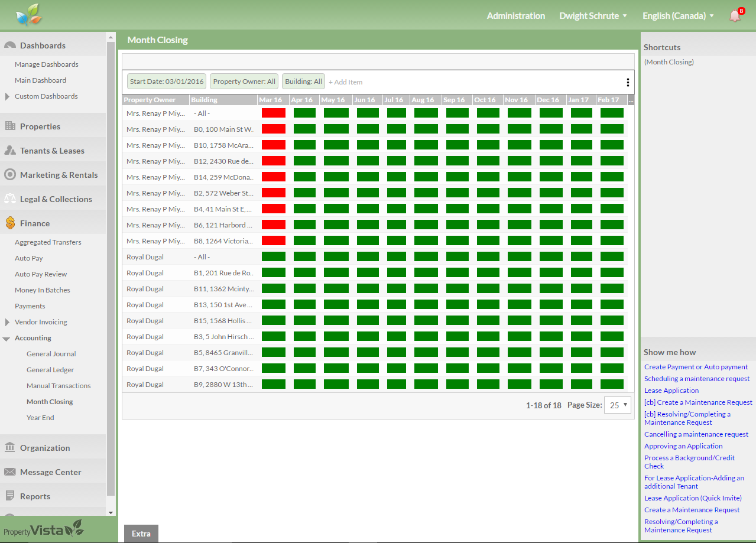Collapse the Accounting section
This screenshot has width=756, height=543.
coord(7,339)
